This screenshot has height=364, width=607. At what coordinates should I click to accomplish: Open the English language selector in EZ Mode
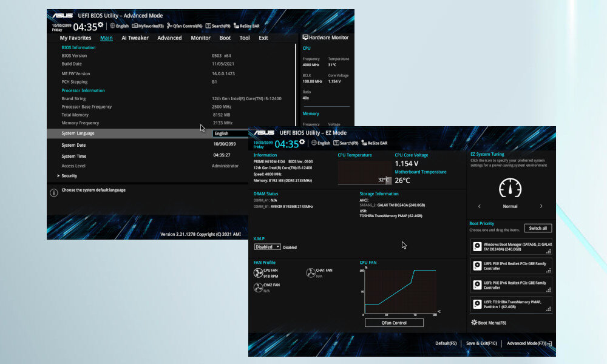coord(321,143)
